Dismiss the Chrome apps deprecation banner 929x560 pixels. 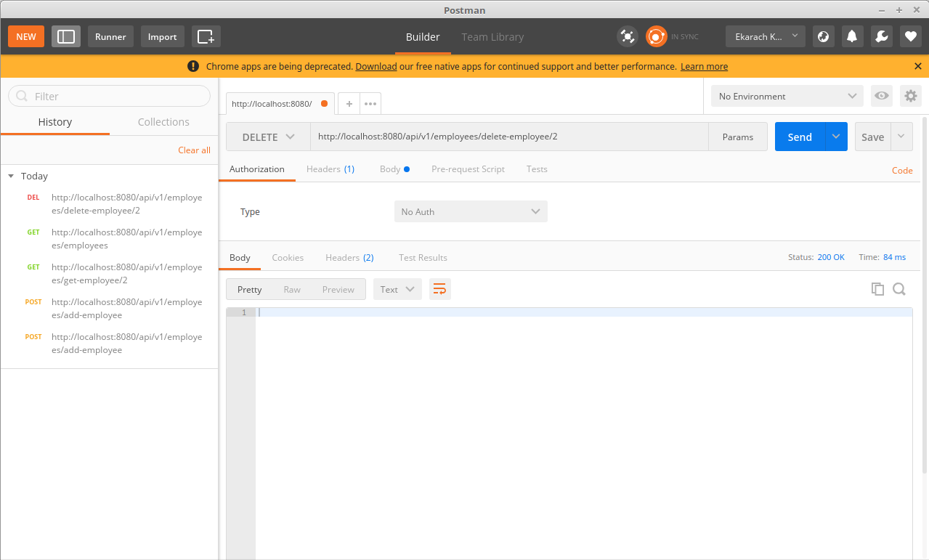pyautogui.click(x=918, y=66)
